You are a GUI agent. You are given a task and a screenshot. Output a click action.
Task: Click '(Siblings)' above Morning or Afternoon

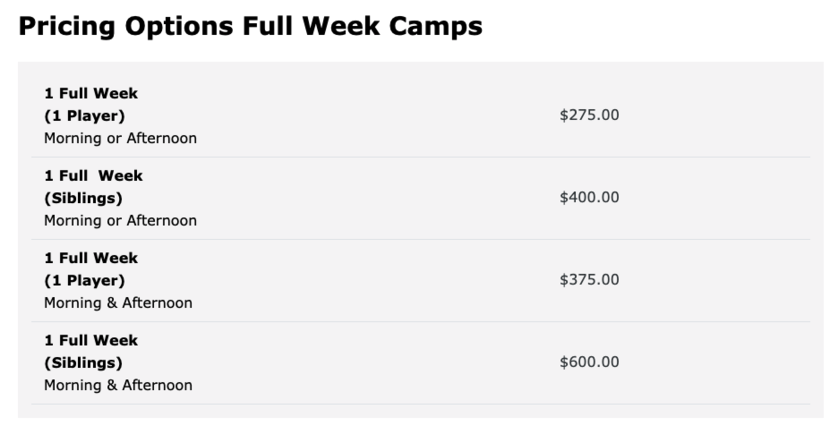pos(84,198)
